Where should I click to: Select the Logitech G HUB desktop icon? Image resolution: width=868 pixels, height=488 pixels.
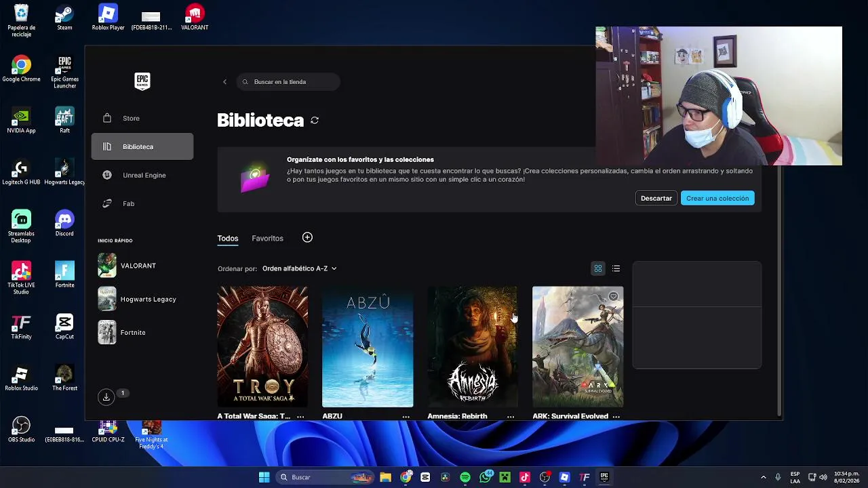(x=21, y=173)
